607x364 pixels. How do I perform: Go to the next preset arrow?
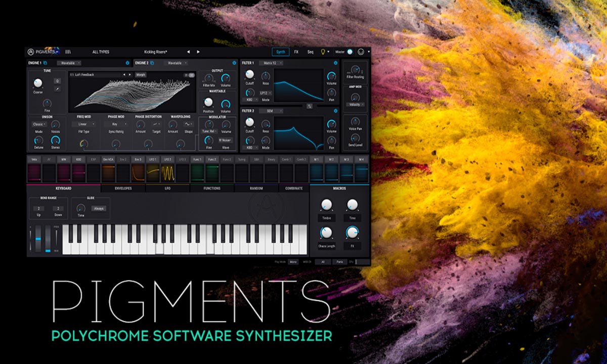coord(198,52)
